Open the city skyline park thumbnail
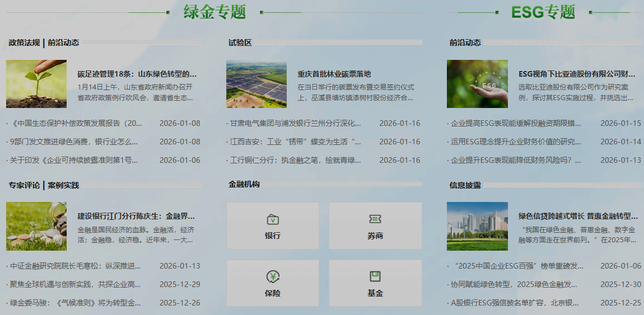644x315 pixels. tap(477, 226)
